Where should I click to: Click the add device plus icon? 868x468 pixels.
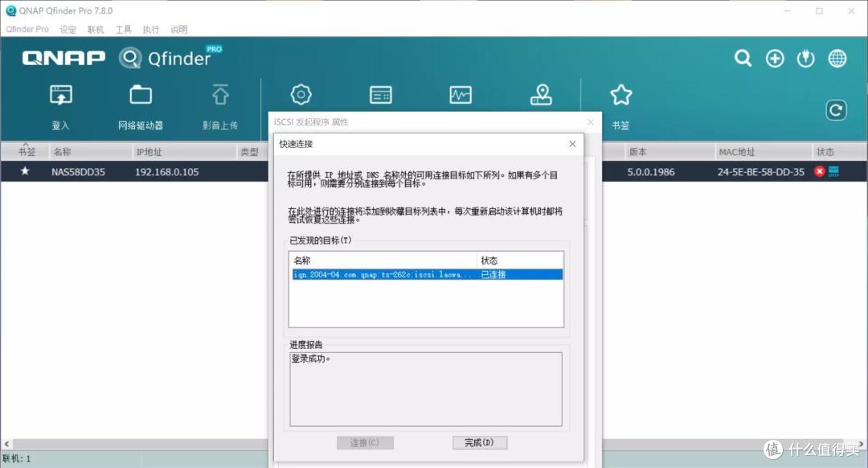(774, 58)
